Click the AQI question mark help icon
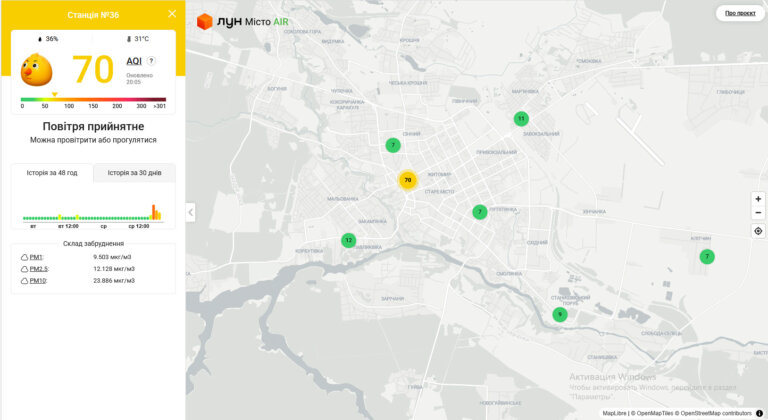The width and height of the screenshot is (768, 420). pyautogui.click(x=151, y=61)
